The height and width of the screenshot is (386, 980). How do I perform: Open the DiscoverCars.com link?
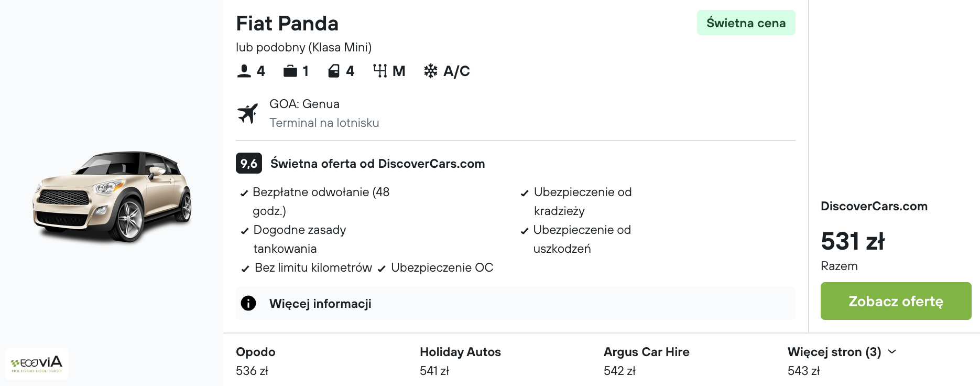874,206
